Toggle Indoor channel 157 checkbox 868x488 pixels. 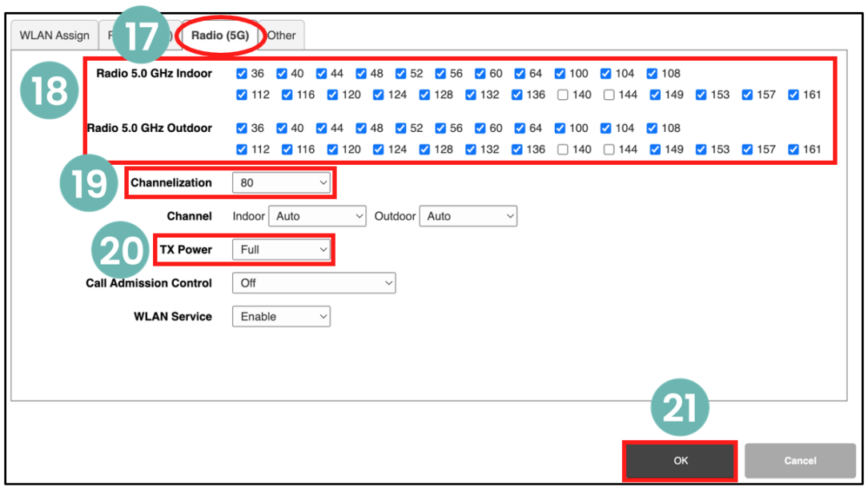747,95
